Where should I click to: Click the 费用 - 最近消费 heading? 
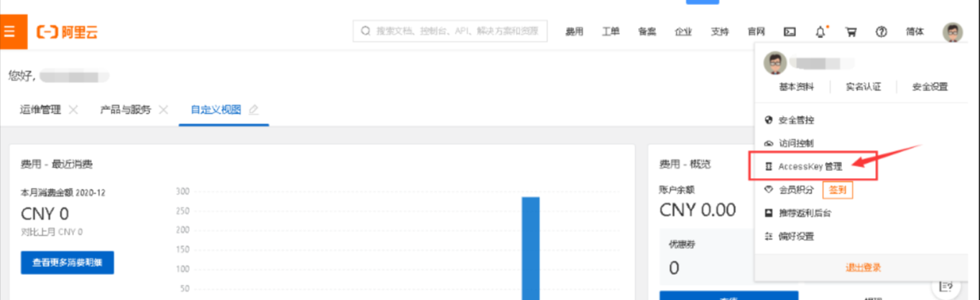tap(57, 164)
